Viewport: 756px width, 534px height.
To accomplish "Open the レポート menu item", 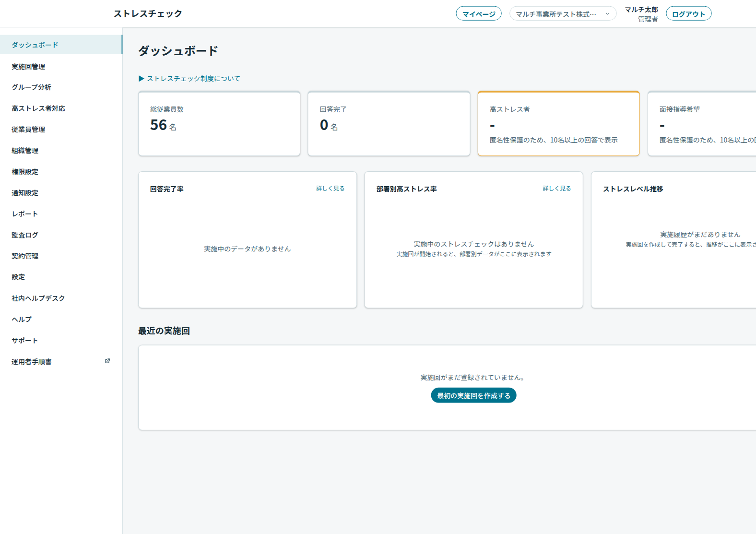I will click(x=61, y=214).
